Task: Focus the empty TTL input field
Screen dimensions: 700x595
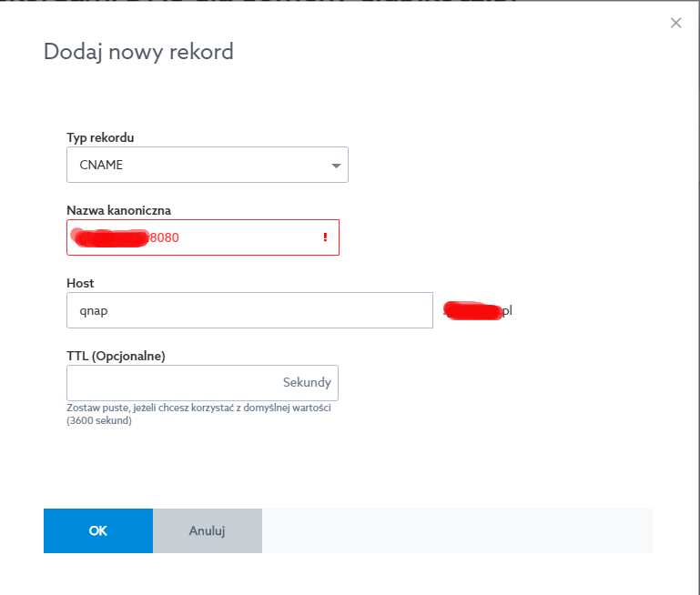Action: [x=173, y=383]
